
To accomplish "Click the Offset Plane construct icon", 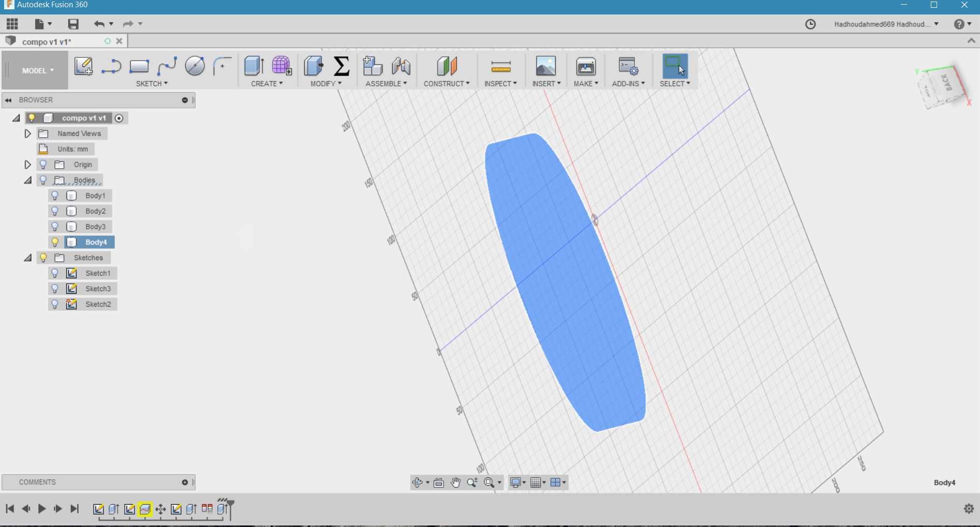I will pos(447,66).
